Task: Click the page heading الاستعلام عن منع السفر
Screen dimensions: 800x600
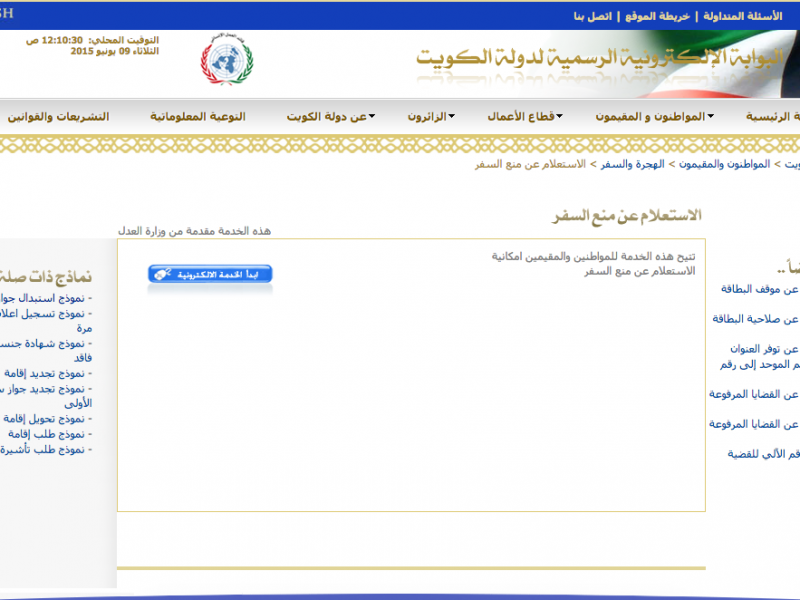Action: 627,216
